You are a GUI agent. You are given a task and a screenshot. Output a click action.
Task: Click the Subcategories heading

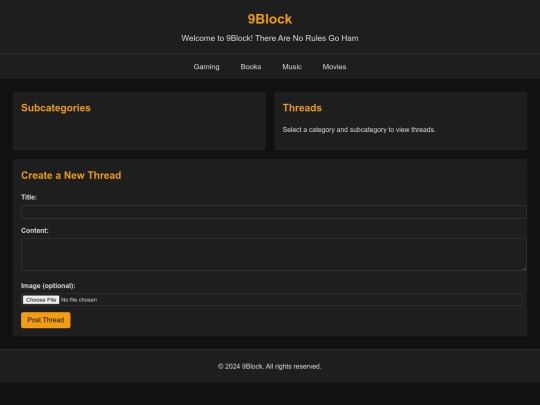pos(56,108)
